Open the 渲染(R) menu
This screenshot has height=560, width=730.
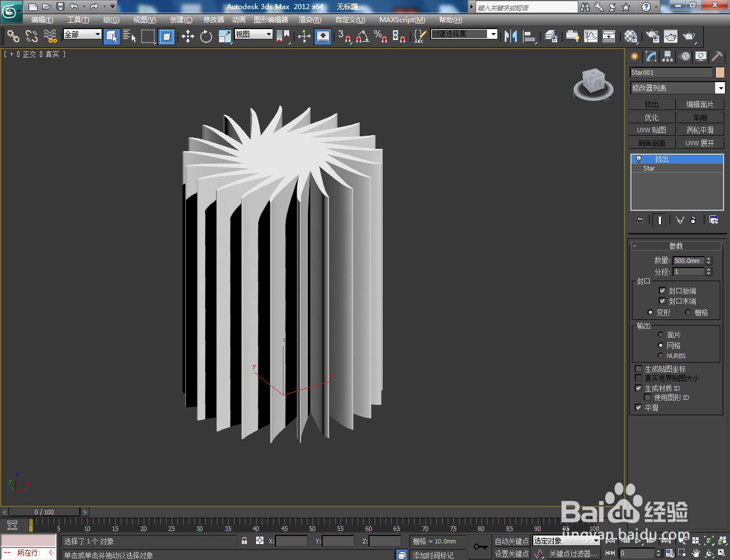[x=310, y=20]
